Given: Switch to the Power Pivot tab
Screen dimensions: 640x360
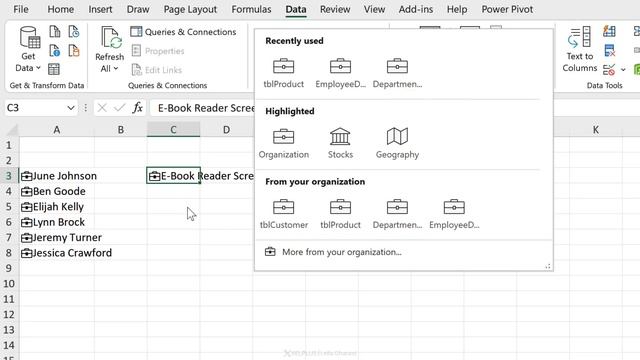Looking at the screenshot, I should click(507, 9).
